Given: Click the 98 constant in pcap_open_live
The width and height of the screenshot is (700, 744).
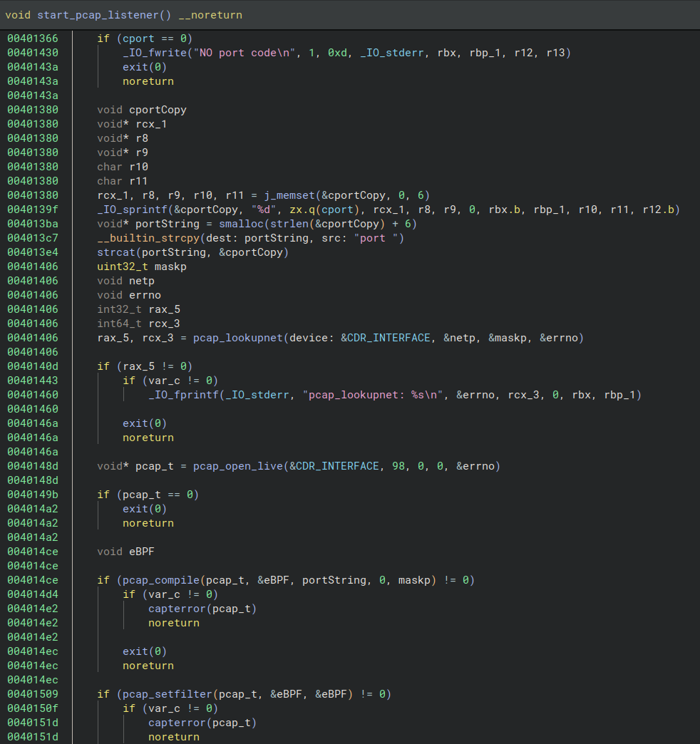Looking at the screenshot, I should click(398, 465).
